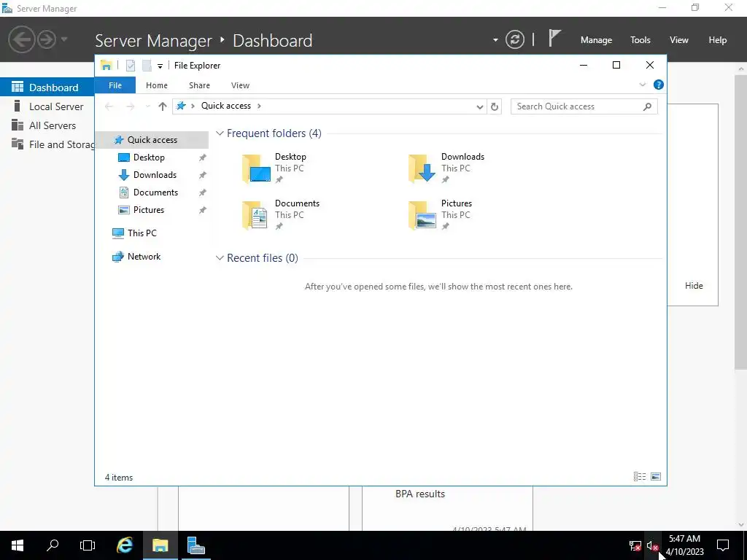
Task: Click BPA results in Server Manager tile
Action: tap(419, 494)
